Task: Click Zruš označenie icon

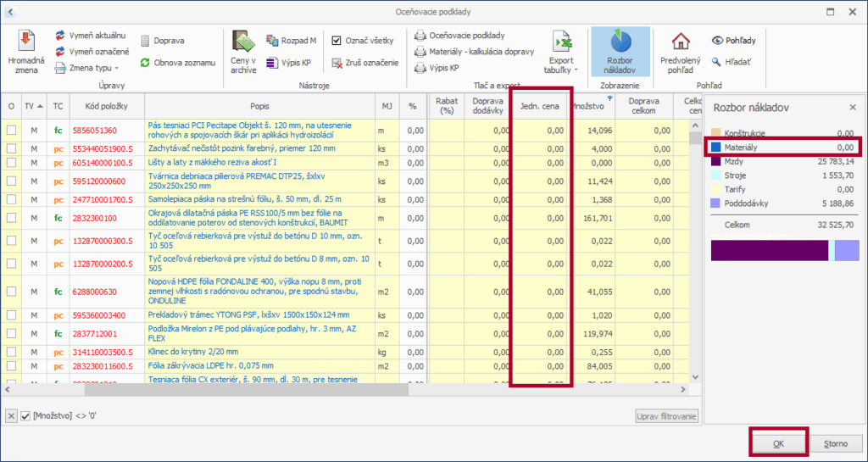Action: pyautogui.click(x=337, y=63)
